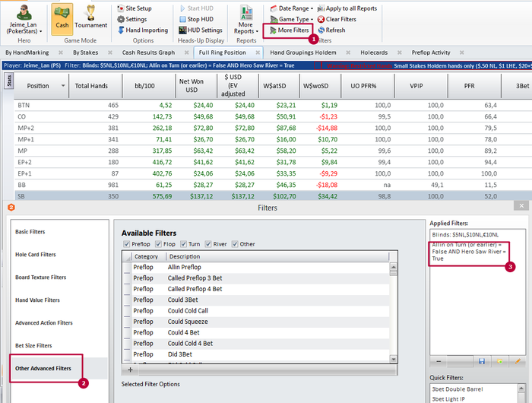Viewport: 532px width, 403px height.
Task: Close the By HandMarking tab
Action: [61, 52]
